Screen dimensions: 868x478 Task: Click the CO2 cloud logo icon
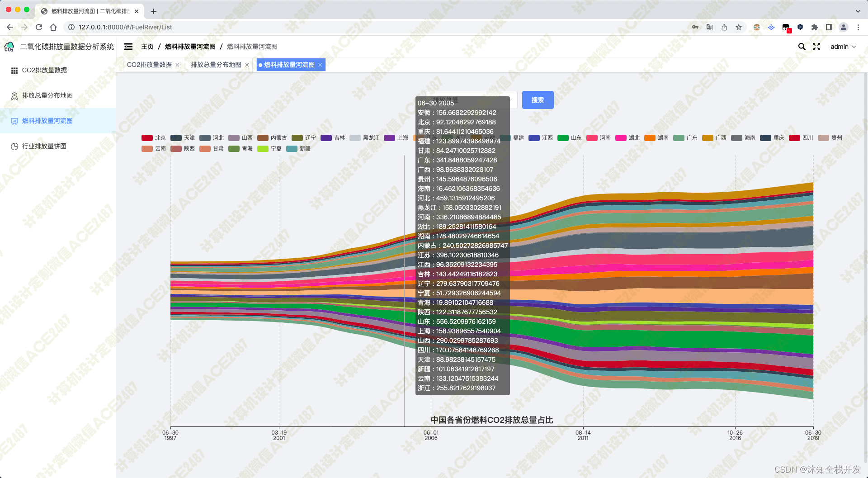tap(9, 47)
